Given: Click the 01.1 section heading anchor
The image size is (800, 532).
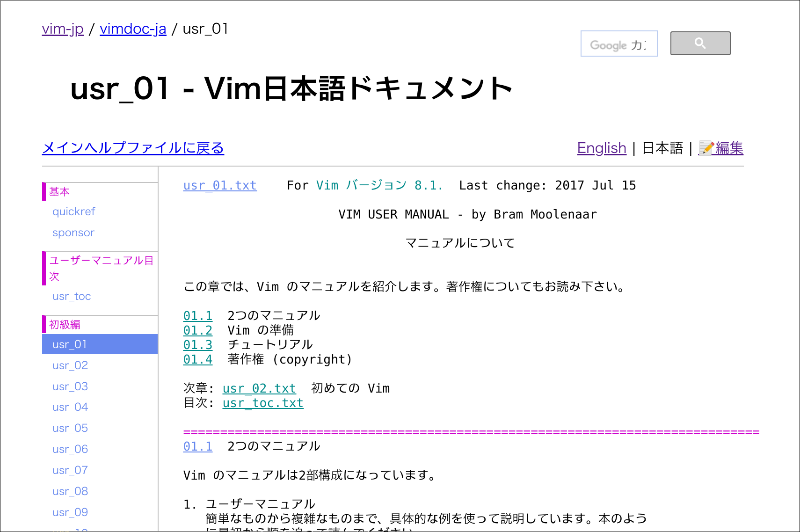Looking at the screenshot, I should click(x=198, y=446).
